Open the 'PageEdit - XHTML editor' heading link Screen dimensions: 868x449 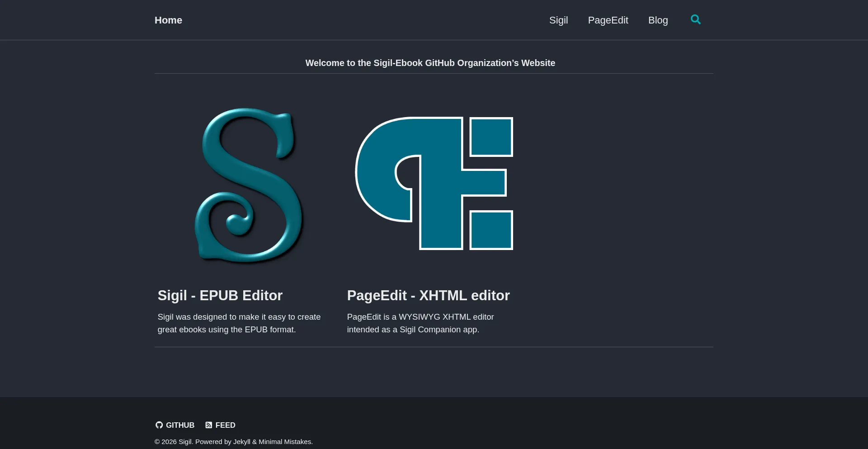pyautogui.click(x=429, y=295)
